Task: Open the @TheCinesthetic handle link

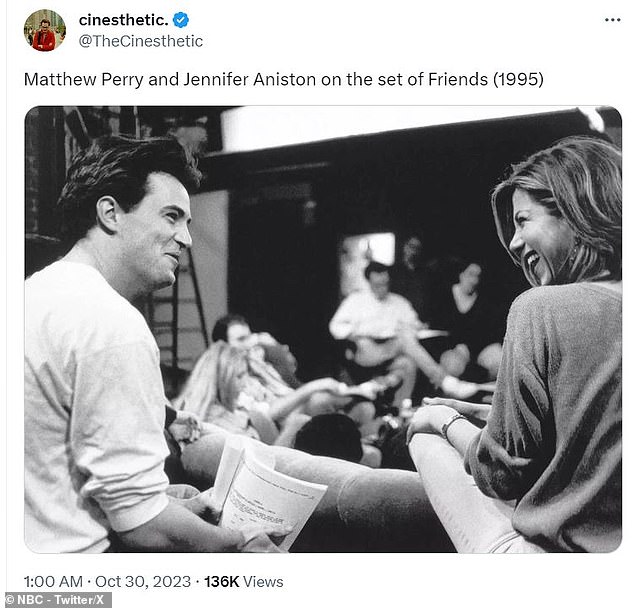Action: coord(141,41)
